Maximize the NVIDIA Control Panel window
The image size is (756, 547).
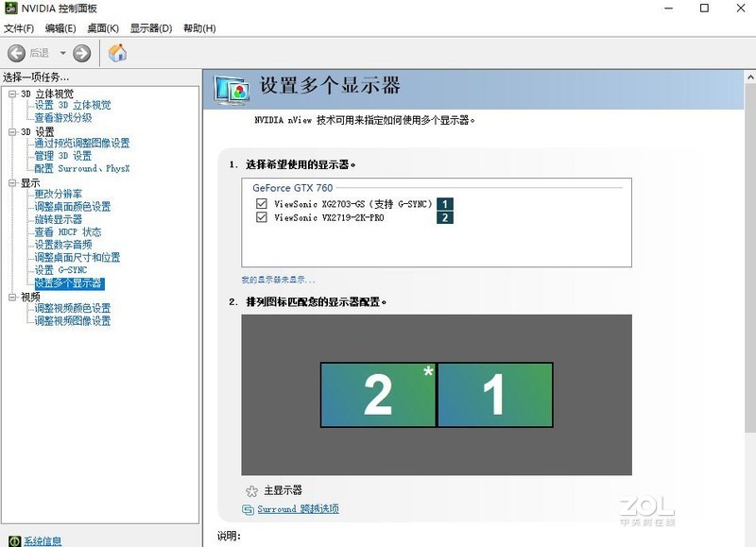pos(704,9)
